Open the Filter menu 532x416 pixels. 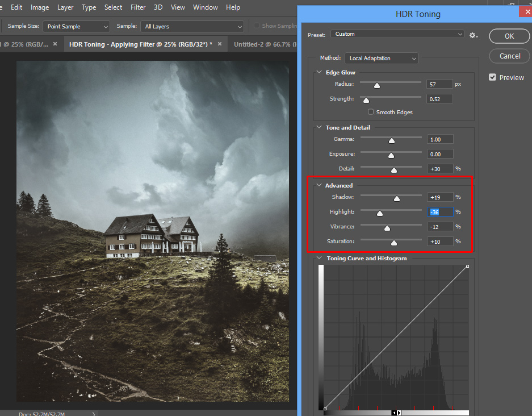tap(138, 7)
